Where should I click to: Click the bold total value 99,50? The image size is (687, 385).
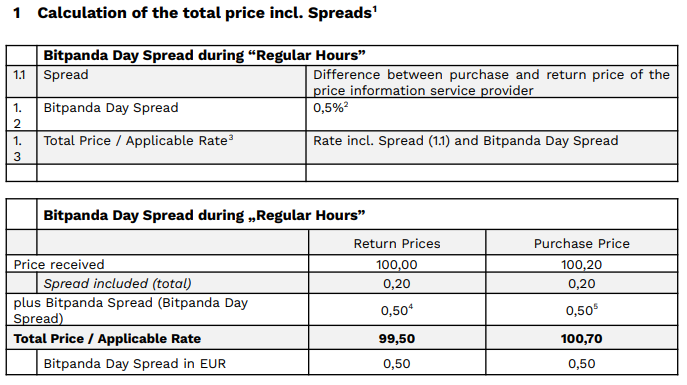(397, 339)
